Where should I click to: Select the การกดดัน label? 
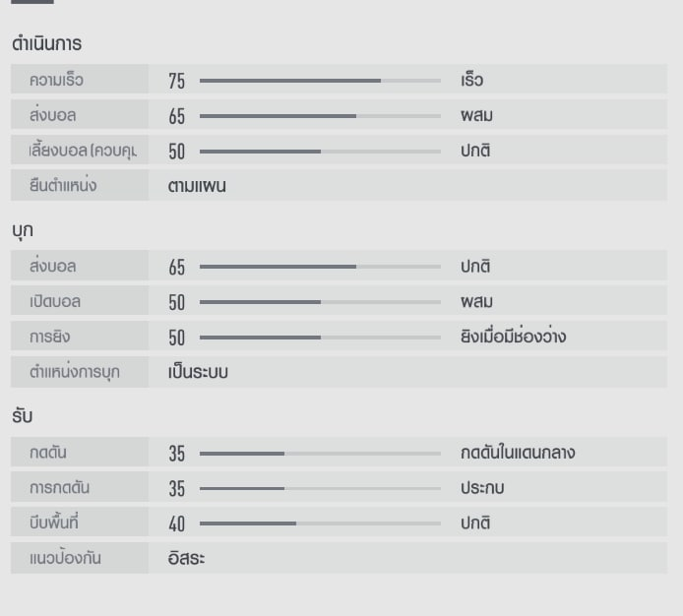click(60, 488)
